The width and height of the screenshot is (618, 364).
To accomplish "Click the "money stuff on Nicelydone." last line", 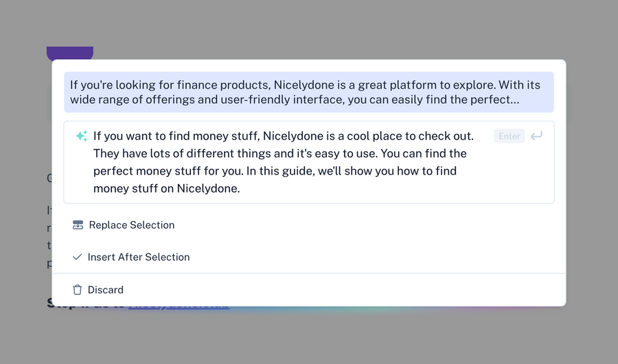I will click(166, 188).
